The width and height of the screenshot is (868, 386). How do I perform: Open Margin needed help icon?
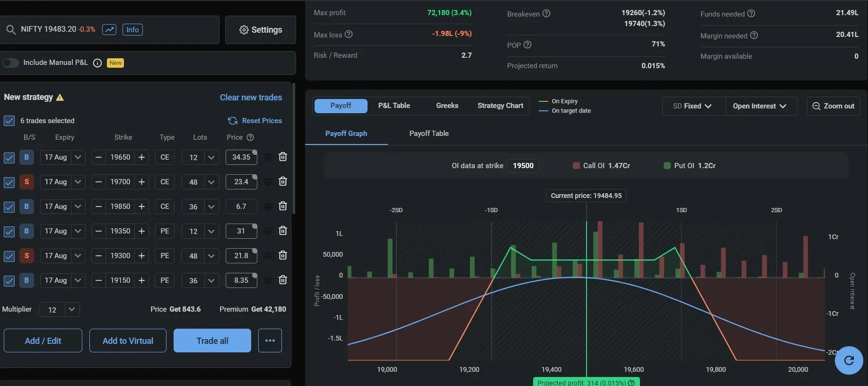(x=754, y=35)
